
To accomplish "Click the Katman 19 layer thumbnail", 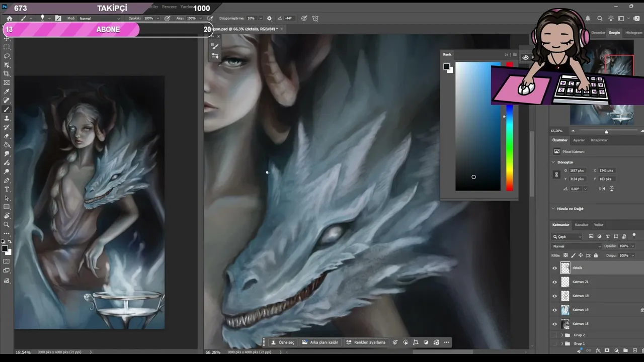I will pyautogui.click(x=566, y=310).
